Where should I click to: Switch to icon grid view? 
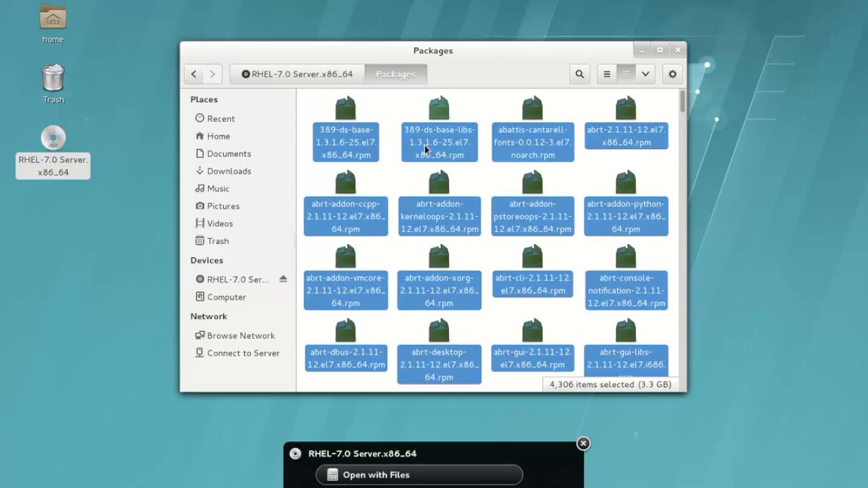click(x=626, y=74)
